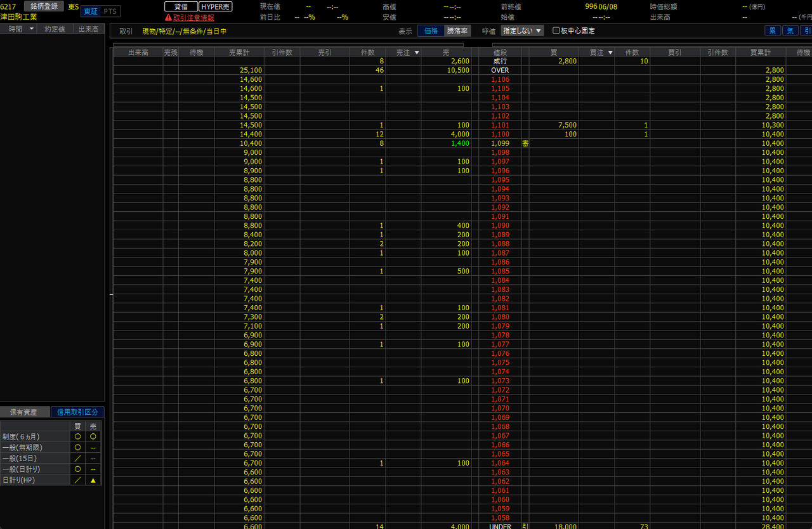
Task: Click price 1,101 in the order book
Action: pos(500,125)
